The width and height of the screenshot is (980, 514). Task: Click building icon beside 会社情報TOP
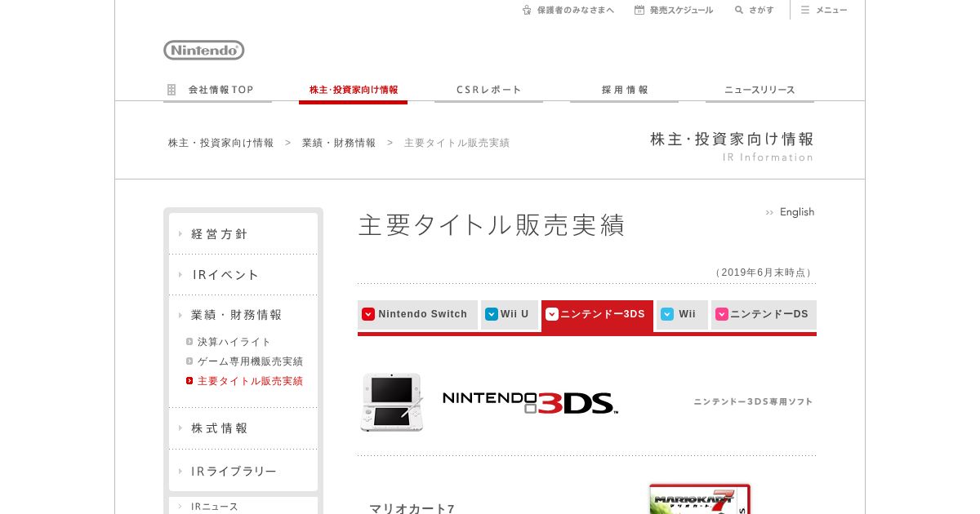[171, 90]
